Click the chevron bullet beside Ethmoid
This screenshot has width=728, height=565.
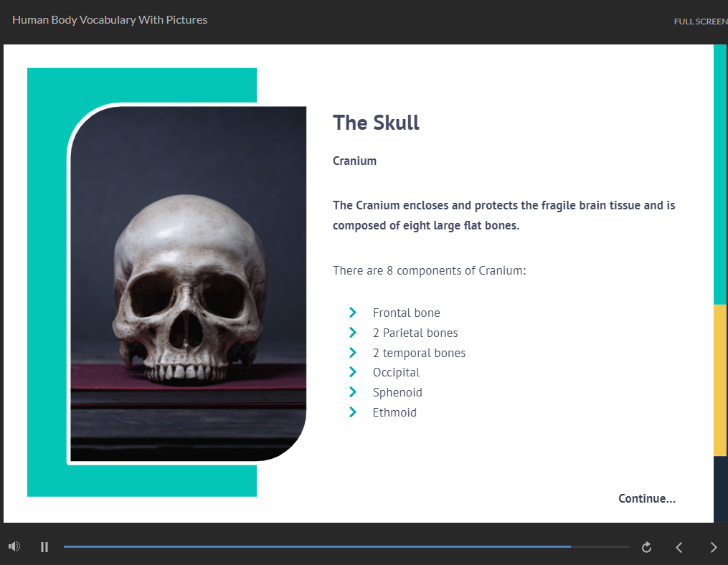point(353,412)
